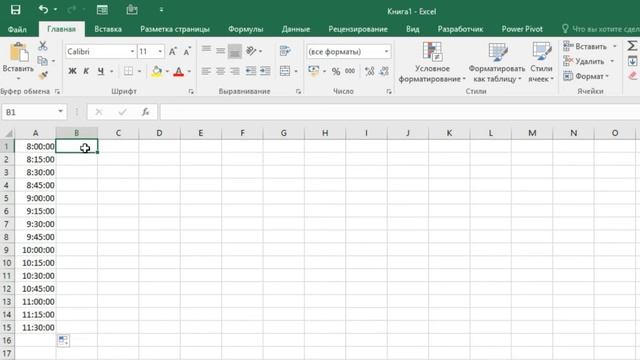The height and width of the screenshot is (360, 640).
Task: Open the Шрифт dialog launcher
Action: [x=191, y=92]
